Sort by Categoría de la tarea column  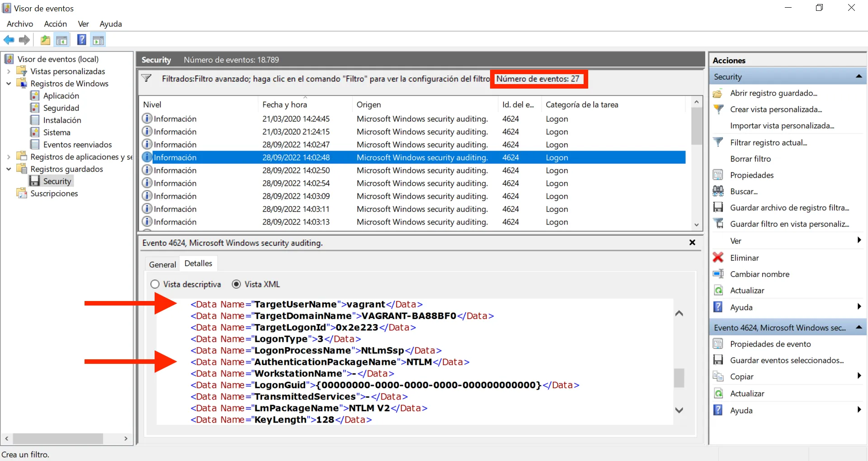click(x=614, y=104)
